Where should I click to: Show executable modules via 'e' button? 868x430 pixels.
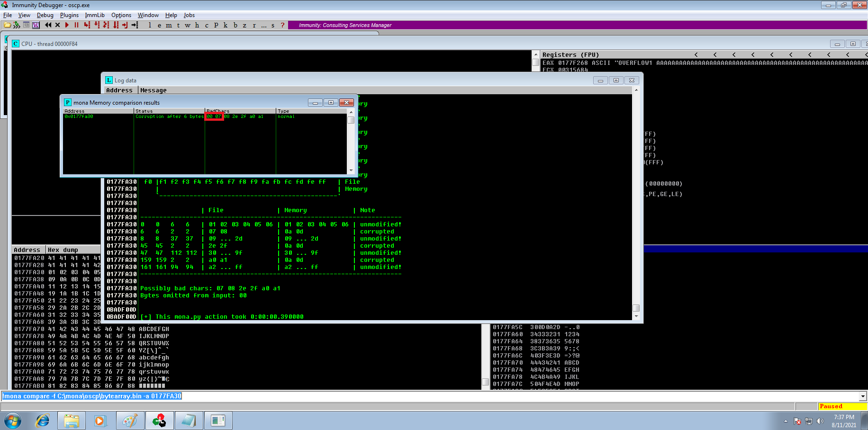click(x=159, y=25)
